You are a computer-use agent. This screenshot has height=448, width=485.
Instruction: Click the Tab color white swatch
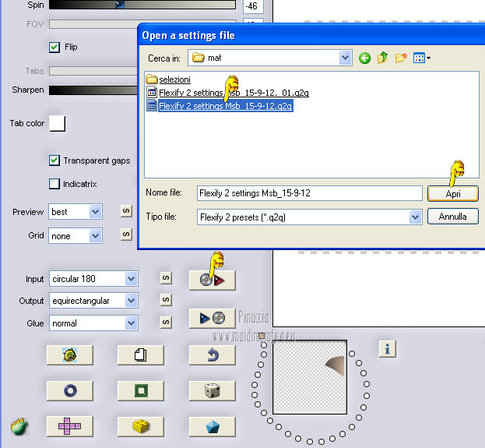click(58, 124)
